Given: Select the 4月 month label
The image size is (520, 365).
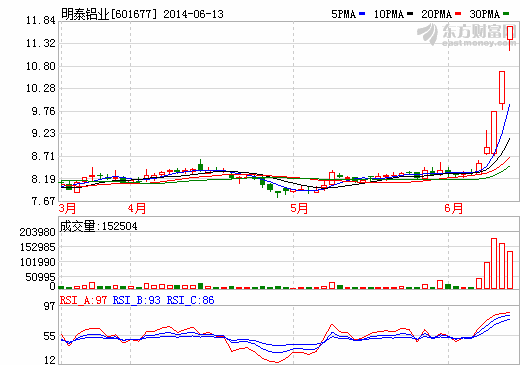Looking at the screenshot, I should pyautogui.click(x=137, y=209).
